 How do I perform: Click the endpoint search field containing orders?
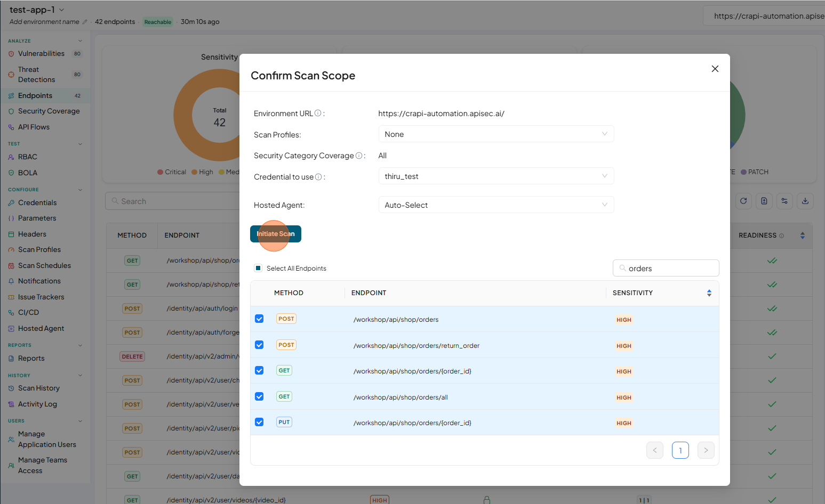click(666, 269)
